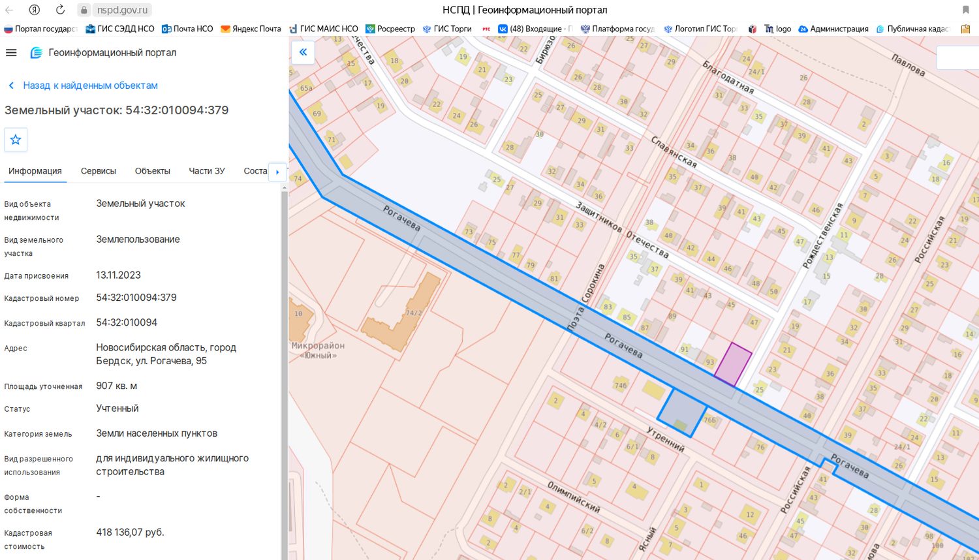Viewport: 979px width, 560px height.
Task: Open the Яндекс Почта bookmark
Action: point(251,29)
